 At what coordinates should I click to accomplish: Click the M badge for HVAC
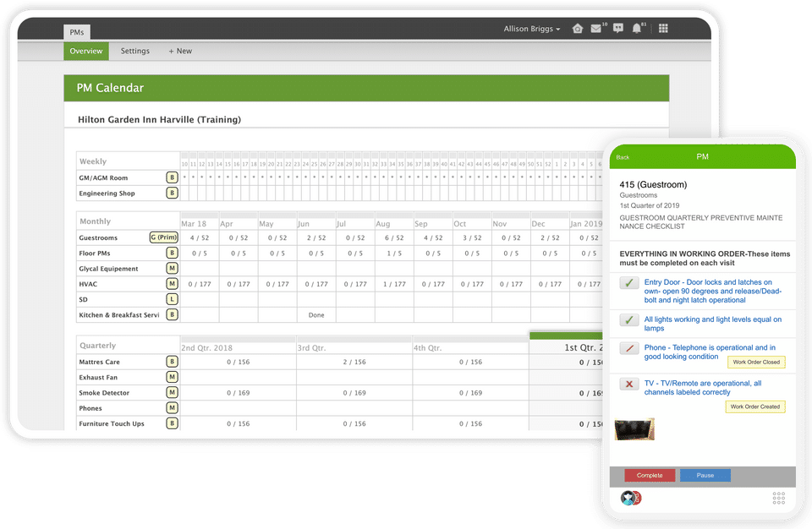click(172, 284)
